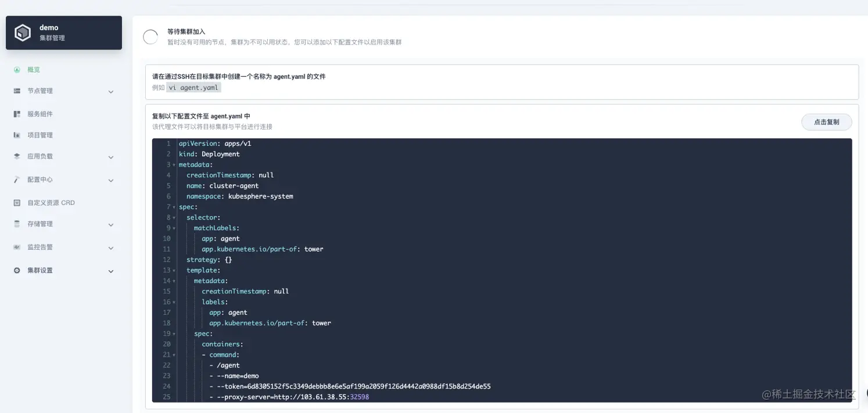Click the 节点管理 node management icon
868x413 pixels.
[x=17, y=91]
